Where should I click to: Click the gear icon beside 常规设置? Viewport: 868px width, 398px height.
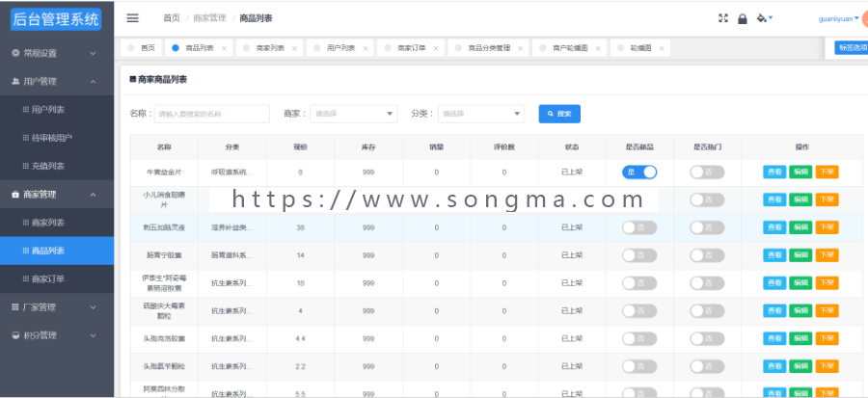(15, 54)
